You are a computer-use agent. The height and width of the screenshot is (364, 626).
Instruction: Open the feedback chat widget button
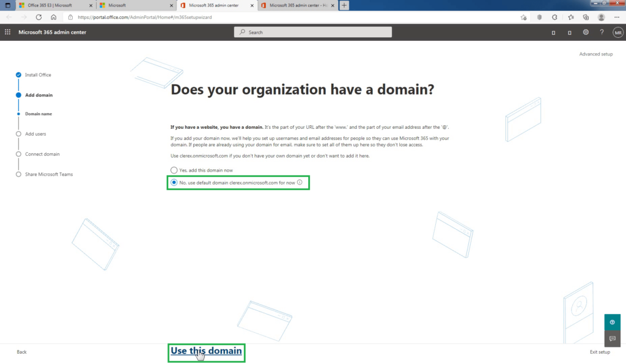click(x=612, y=338)
